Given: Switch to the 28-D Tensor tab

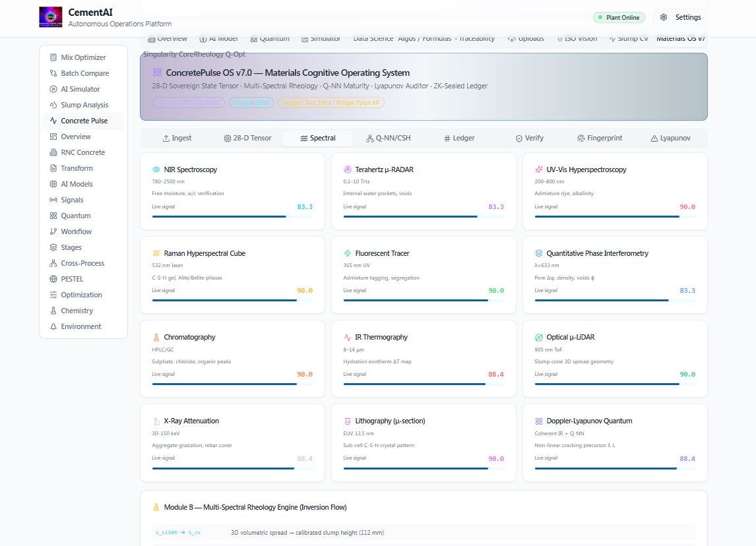Looking at the screenshot, I should pos(247,138).
